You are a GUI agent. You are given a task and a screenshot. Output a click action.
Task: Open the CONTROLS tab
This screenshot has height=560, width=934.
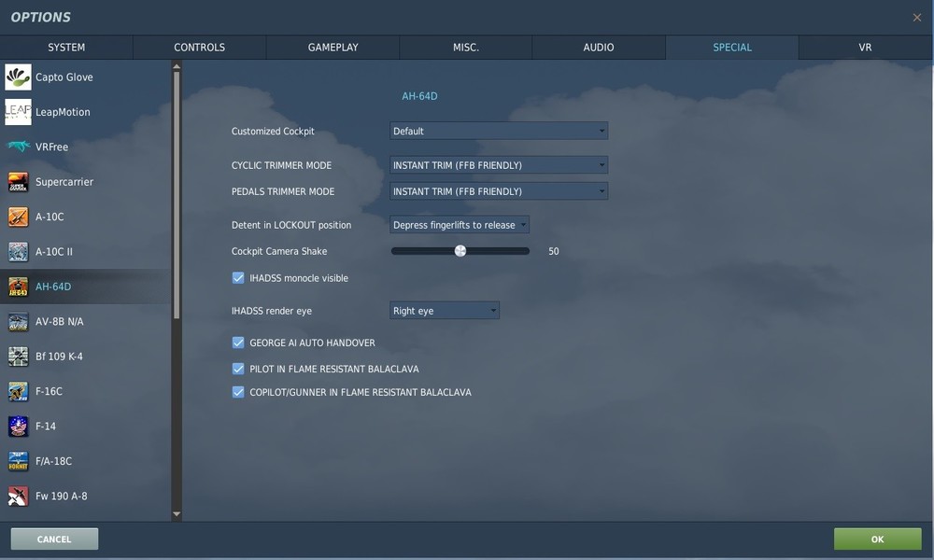click(x=200, y=47)
